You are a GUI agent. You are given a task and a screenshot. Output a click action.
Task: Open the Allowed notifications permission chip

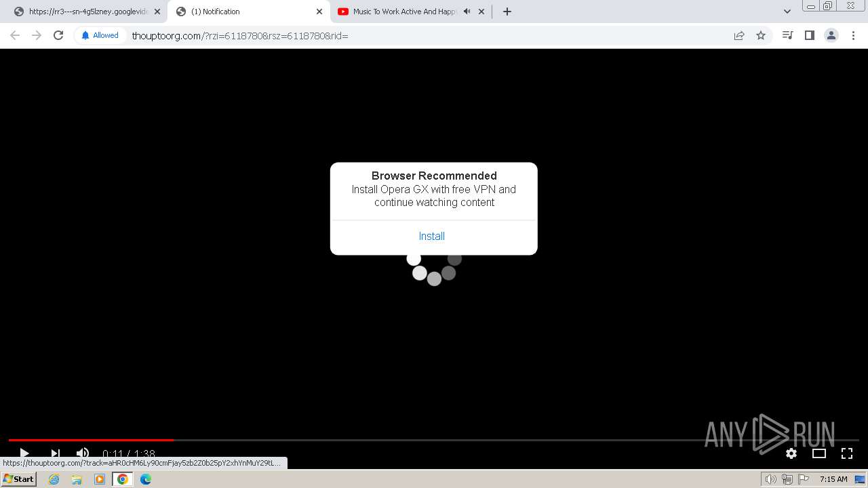click(100, 35)
